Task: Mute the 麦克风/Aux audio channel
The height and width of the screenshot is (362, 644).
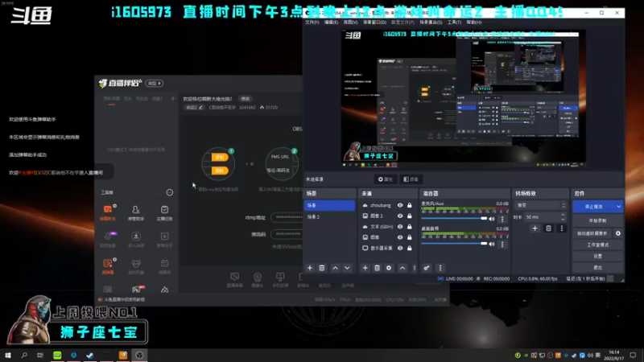Action: click(492, 219)
